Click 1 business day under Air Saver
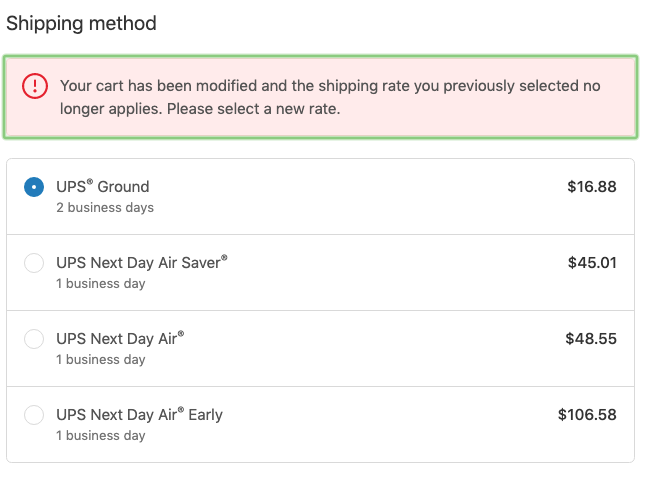This screenshot has height=486, width=648. 101,284
